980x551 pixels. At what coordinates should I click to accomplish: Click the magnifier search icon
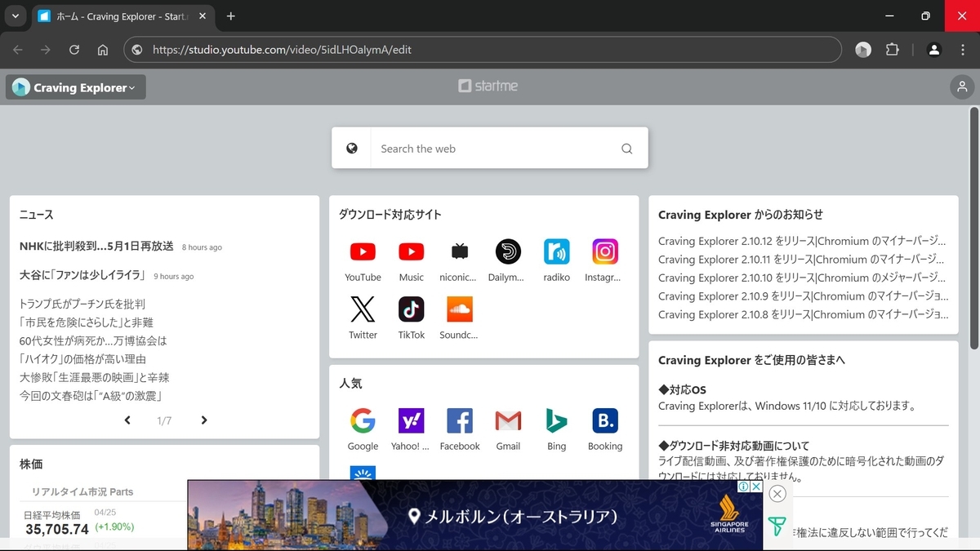click(626, 149)
